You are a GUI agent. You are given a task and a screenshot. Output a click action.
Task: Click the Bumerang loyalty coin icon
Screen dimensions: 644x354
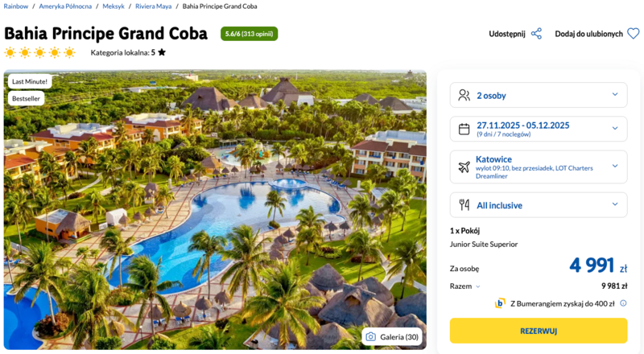pyautogui.click(x=500, y=303)
